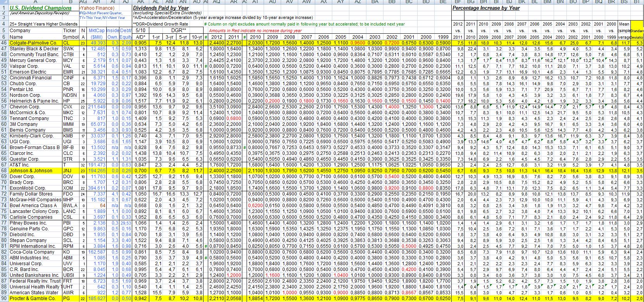Click the 'CVX' ticker symbol cell
This screenshot has width=644, height=302.
click(70, 107)
